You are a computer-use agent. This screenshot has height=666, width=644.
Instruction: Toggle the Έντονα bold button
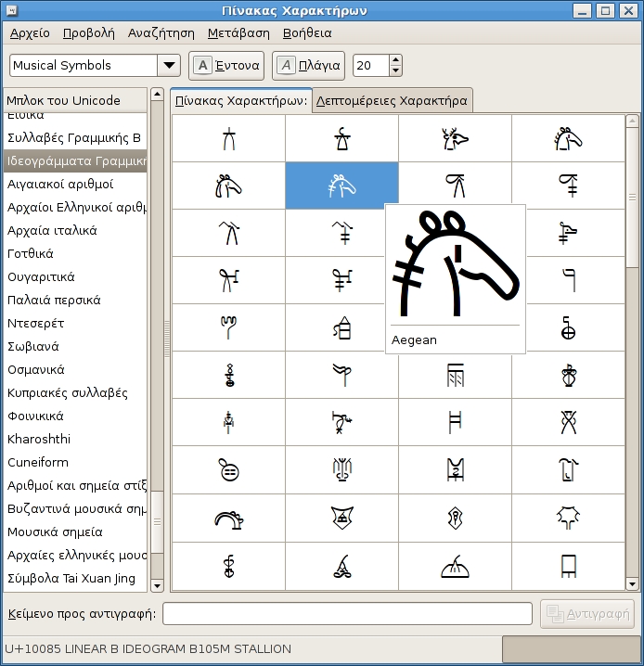click(x=226, y=66)
